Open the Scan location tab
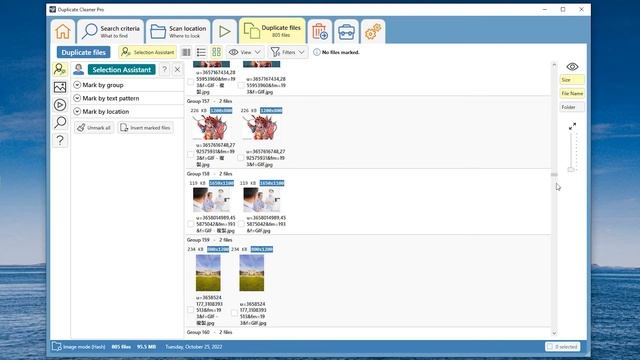640x360 pixels. click(x=178, y=31)
